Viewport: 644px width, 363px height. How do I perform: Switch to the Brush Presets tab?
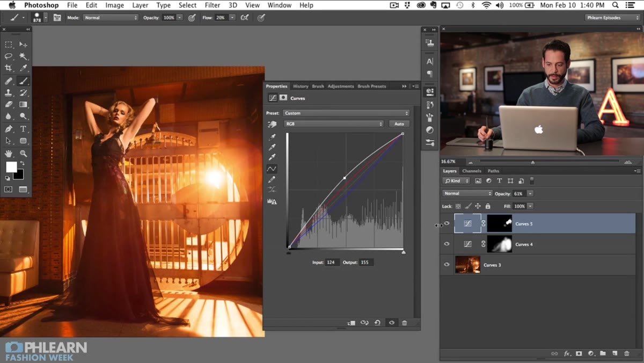pyautogui.click(x=372, y=86)
